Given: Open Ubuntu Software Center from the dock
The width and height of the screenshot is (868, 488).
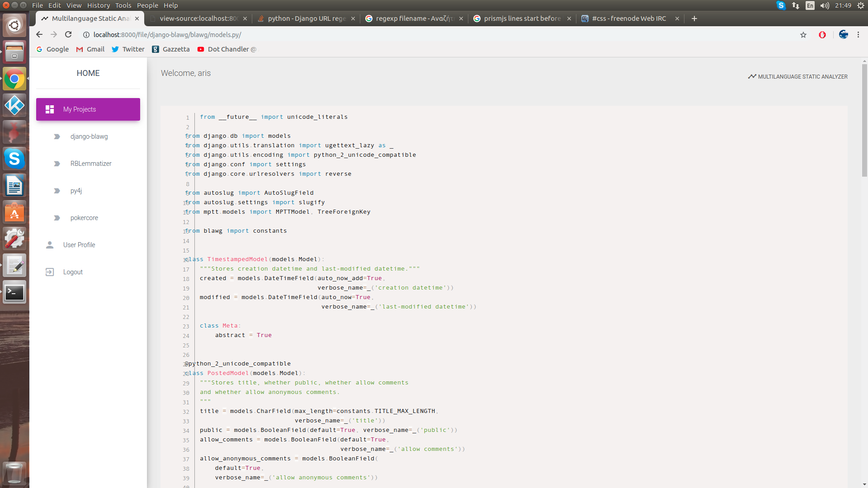Looking at the screenshot, I should click(x=14, y=212).
